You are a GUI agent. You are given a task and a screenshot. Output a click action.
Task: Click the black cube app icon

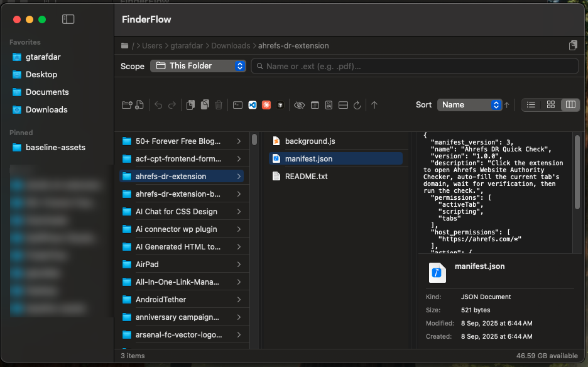pyautogui.click(x=280, y=105)
